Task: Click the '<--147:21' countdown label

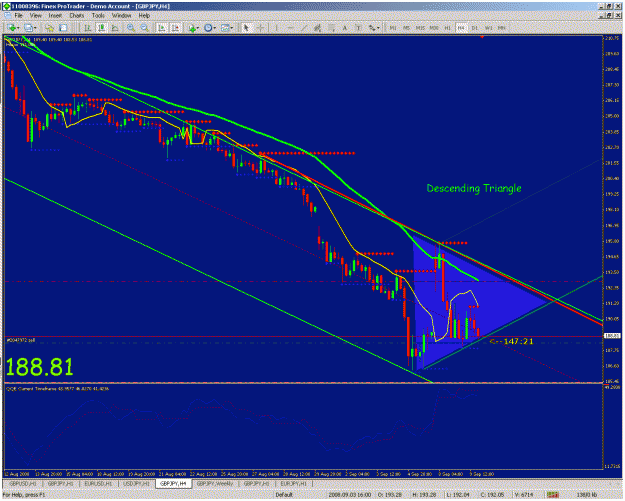Action: coord(511,342)
